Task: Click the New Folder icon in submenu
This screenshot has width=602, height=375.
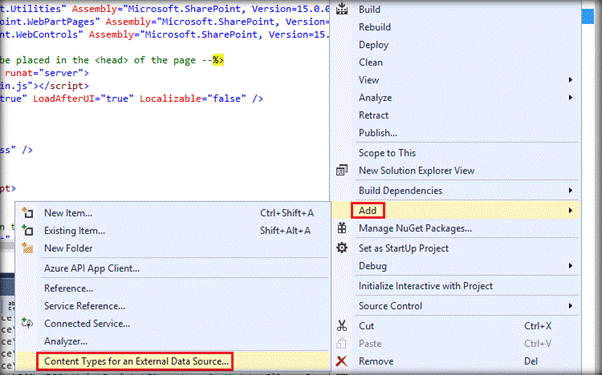Action: 27,248
